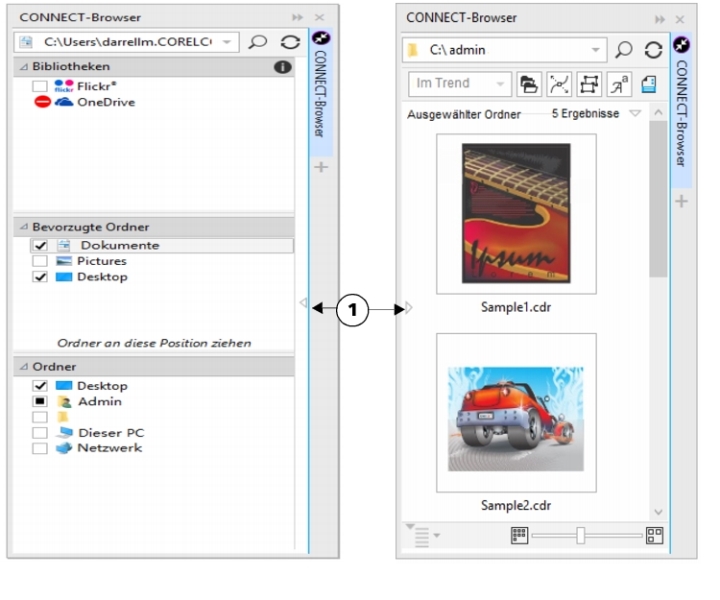This screenshot has height=600, width=720.
Task: Check the Pictures folder checkbox
Action: click(41, 261)
